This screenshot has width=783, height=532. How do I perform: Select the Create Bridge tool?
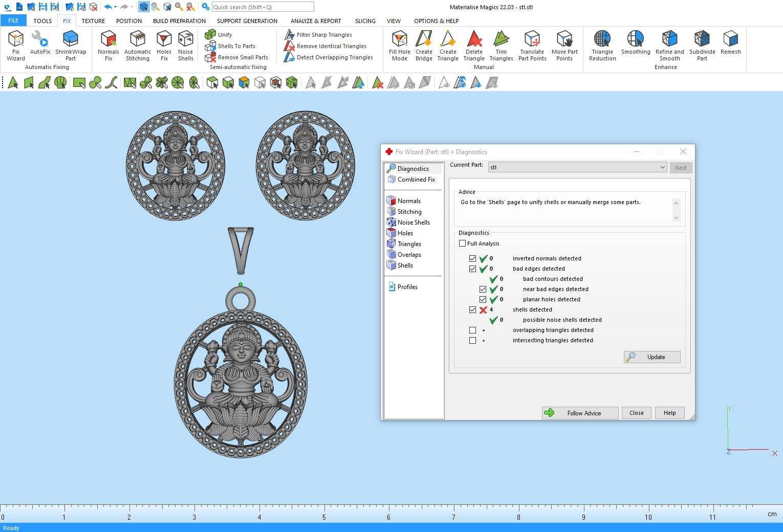tap(424, 45)
